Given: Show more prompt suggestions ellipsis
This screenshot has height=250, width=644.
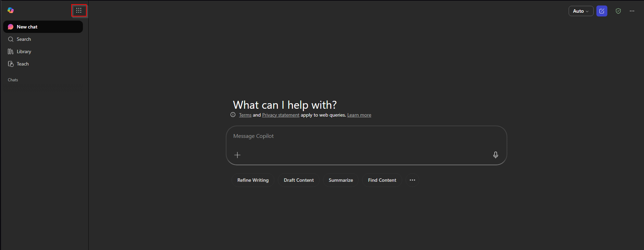Looking at the screenshot, I should 412,180.
